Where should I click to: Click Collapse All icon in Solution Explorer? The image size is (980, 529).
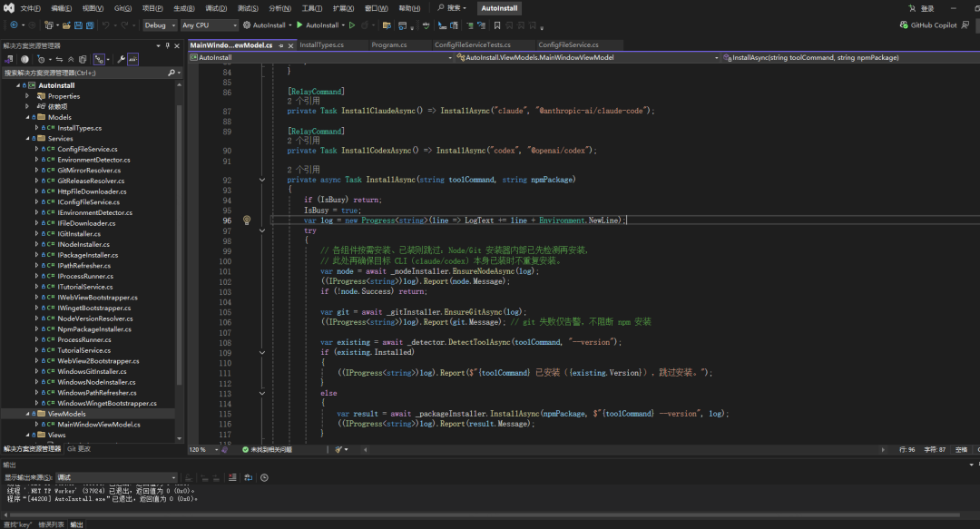pyautogui.click(x=71, y=59)
